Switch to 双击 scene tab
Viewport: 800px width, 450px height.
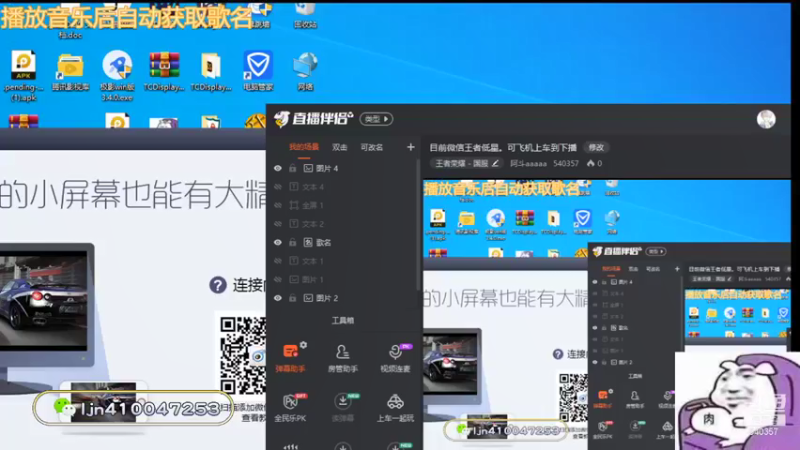point(339,147)
